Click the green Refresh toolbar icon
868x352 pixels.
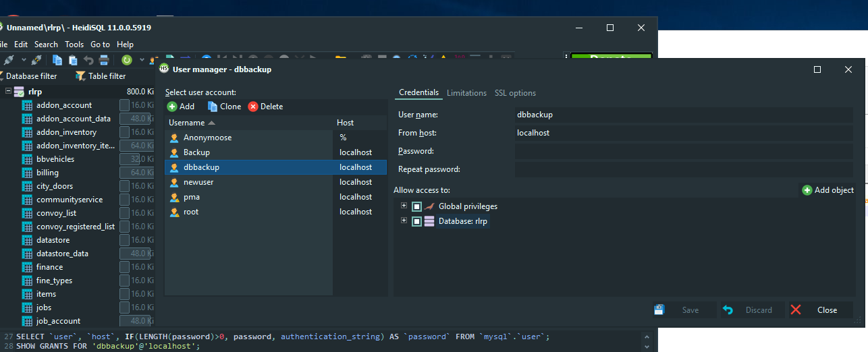coord(126,61)
